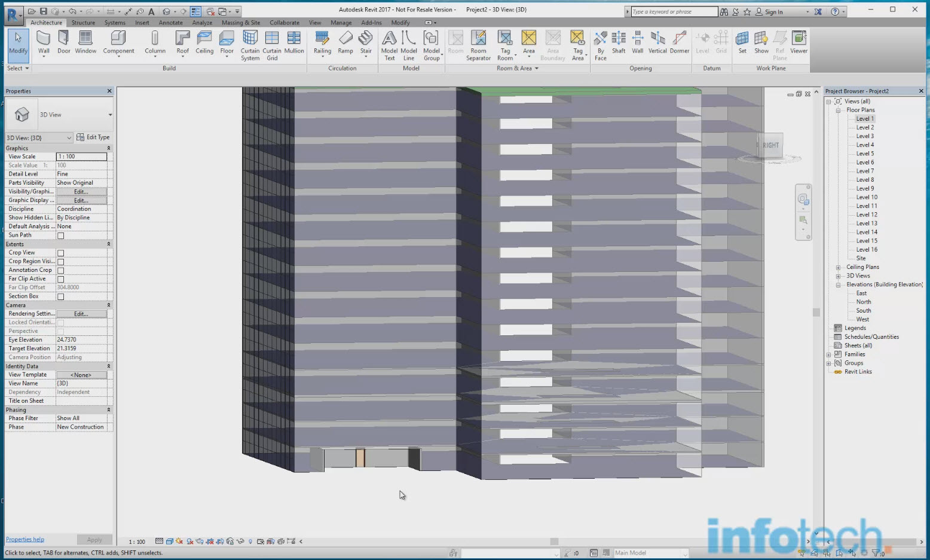Select the Shaft opening tool
Image resolution: width=930 pixels, height=560 pixels.
(619, 44)
